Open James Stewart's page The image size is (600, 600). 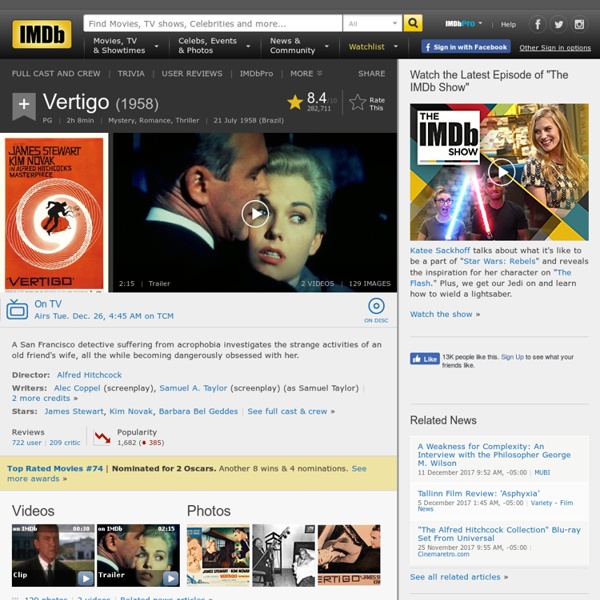click(74, 411)
